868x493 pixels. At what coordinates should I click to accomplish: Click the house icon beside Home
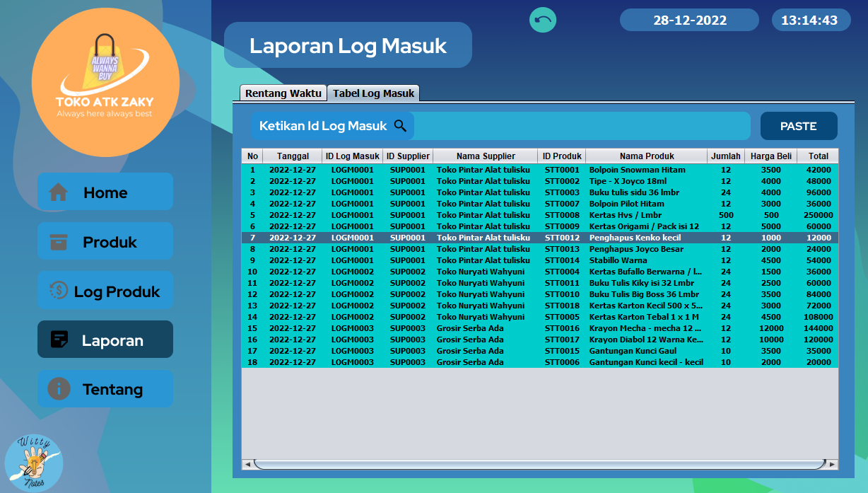tap(59, 192)
